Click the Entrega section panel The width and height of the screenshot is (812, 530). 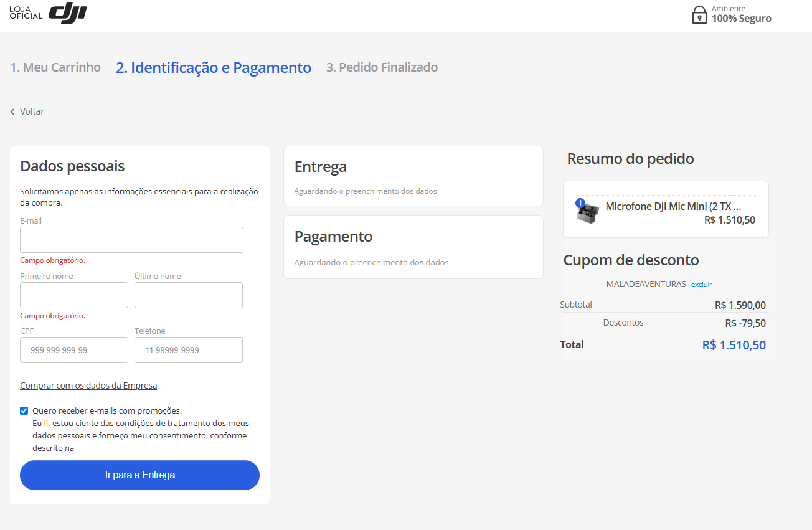click(x=413, y=176)
